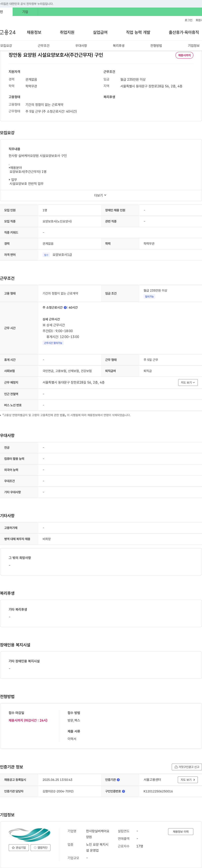The image size is (202, 868).
Task: Switch to the 기업 tab
Action: tap(25, 12)
